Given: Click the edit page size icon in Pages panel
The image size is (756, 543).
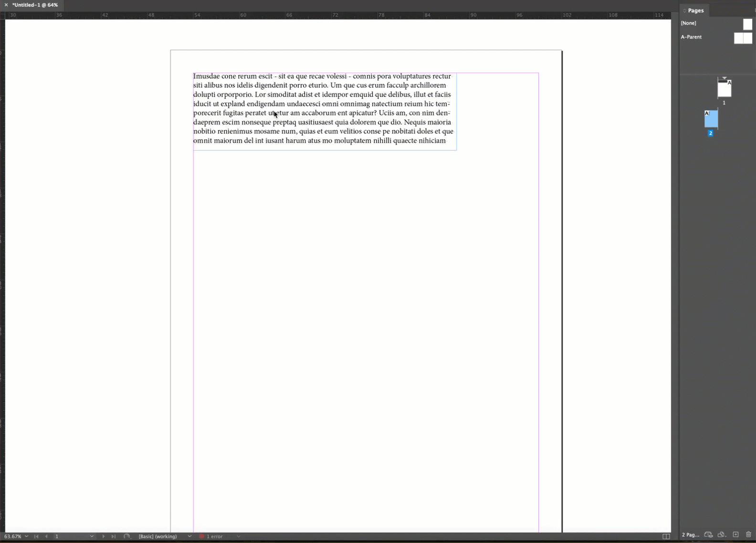Looking at the screenshot, I should coord(708,534).
